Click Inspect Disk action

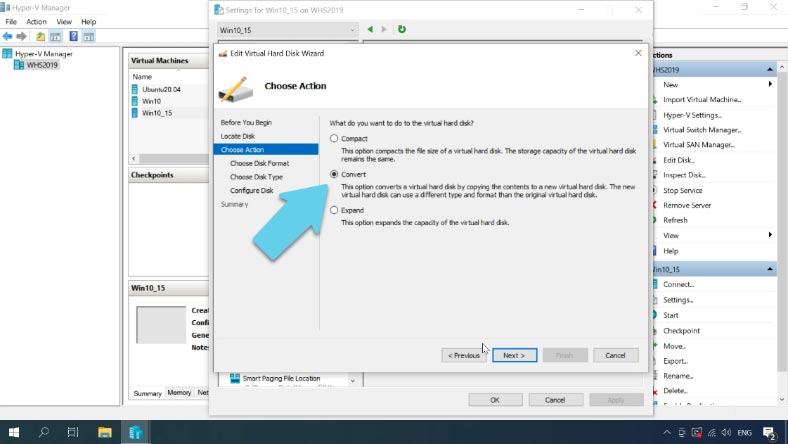684,175
